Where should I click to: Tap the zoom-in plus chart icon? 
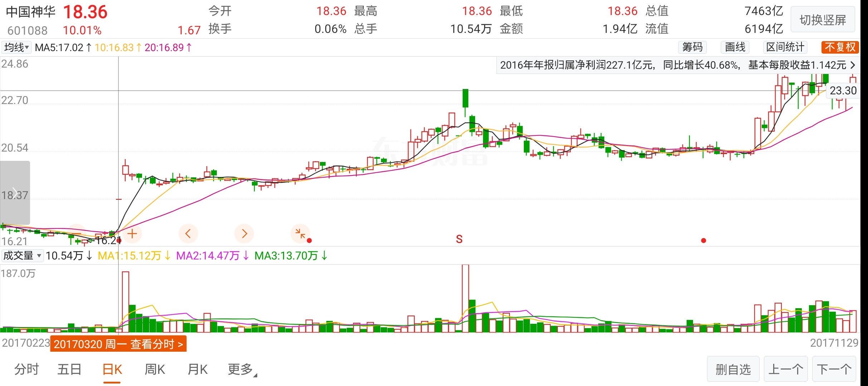132,234
